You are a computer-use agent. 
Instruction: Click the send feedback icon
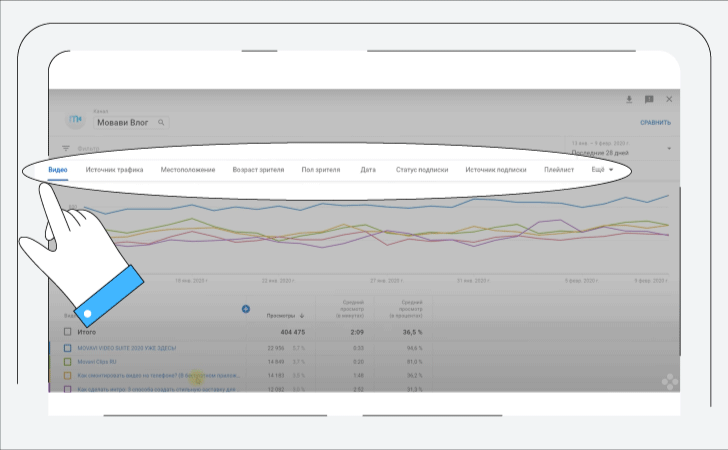(649, 99)
